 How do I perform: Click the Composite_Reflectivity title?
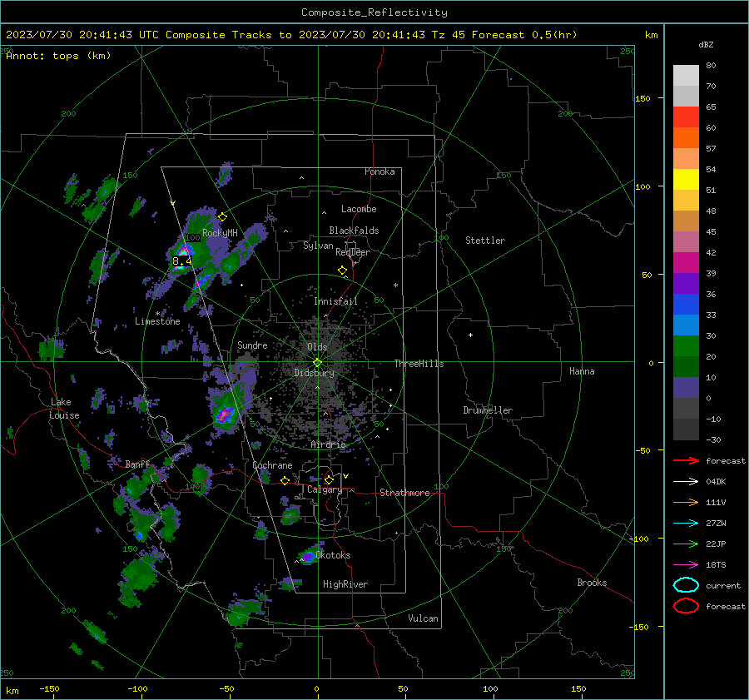pos(374,12)
